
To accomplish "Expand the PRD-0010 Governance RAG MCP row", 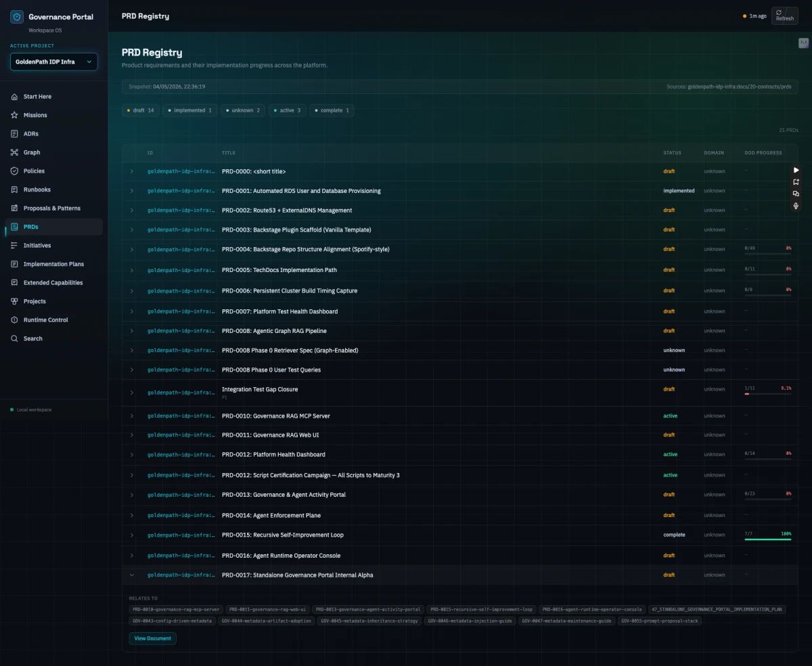I will coord(132,416).
